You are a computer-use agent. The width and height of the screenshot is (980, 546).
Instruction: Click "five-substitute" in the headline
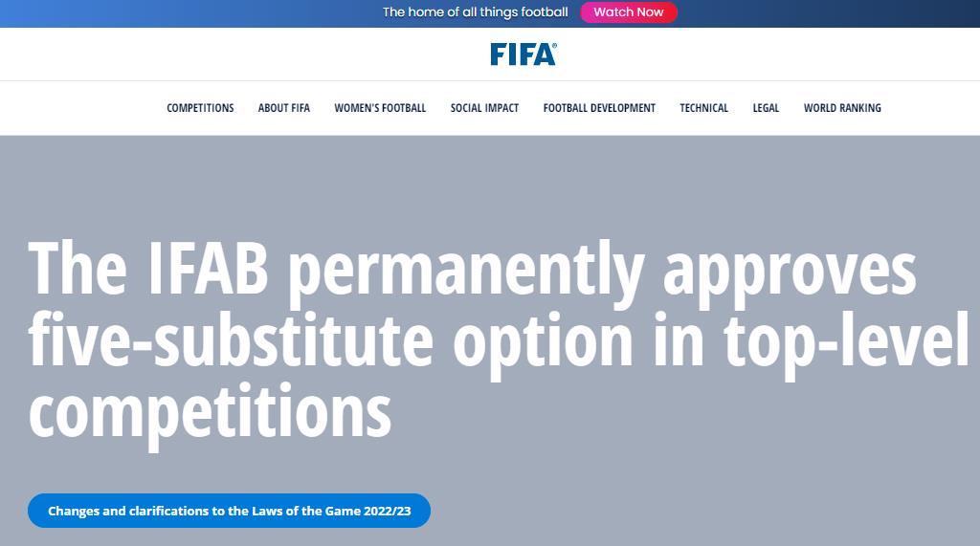(231, 339)
